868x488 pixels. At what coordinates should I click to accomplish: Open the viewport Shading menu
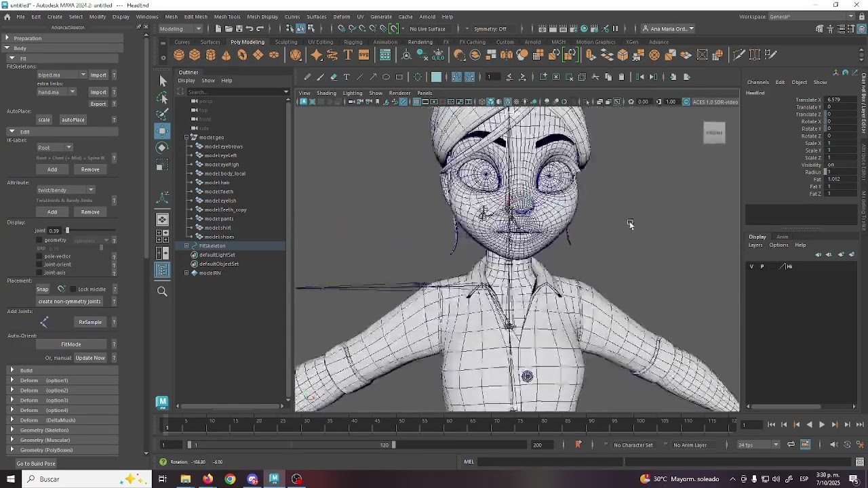pos(326,93)
